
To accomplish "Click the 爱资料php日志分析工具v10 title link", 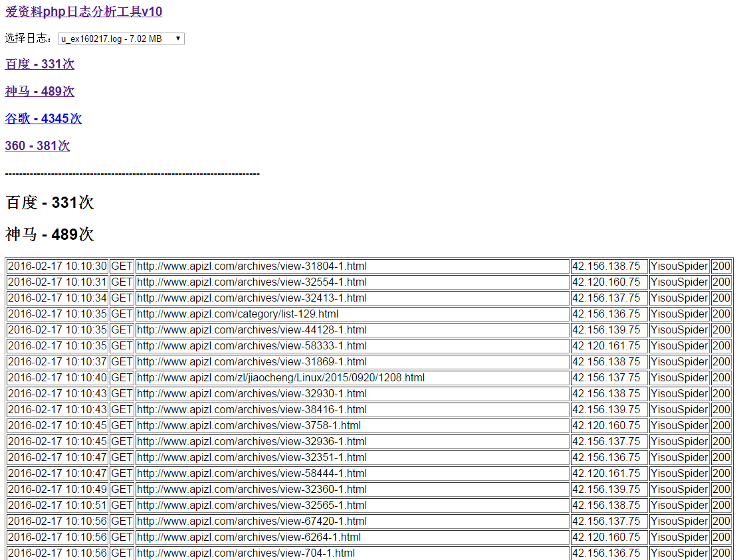I will pyautogui.click(x=84, y=12).
